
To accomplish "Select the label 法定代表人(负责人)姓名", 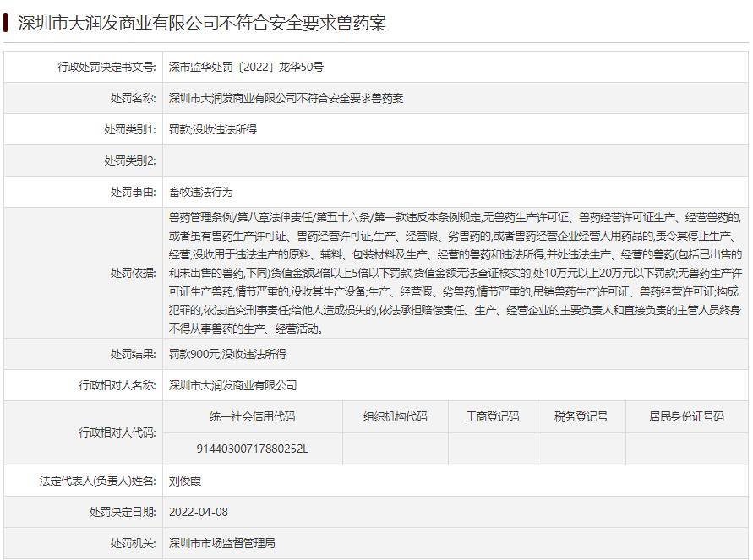I will [x=97, y=481].
